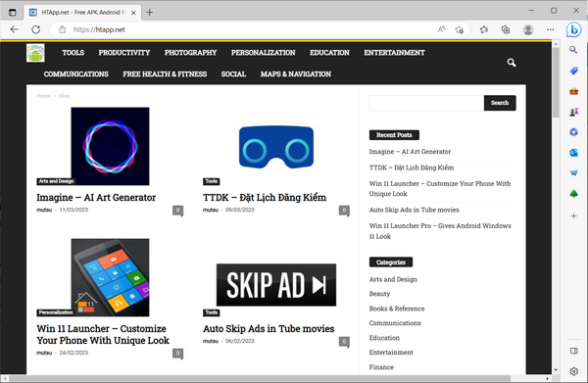
Task: Click scroll down arrow of page scrollbar
Action: click(556, 370)
